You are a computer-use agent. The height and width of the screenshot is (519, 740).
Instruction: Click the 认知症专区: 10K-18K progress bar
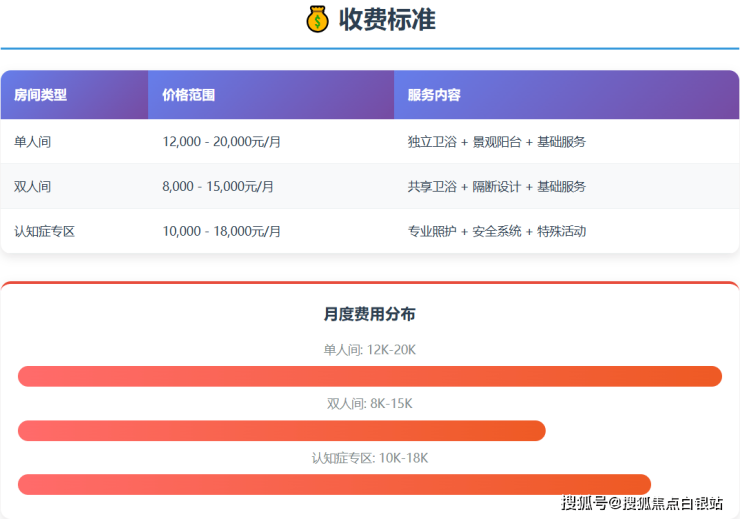[334, 484]
